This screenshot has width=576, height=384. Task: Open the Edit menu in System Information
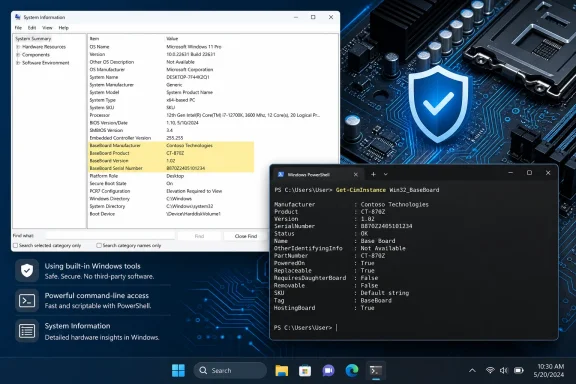32,28
